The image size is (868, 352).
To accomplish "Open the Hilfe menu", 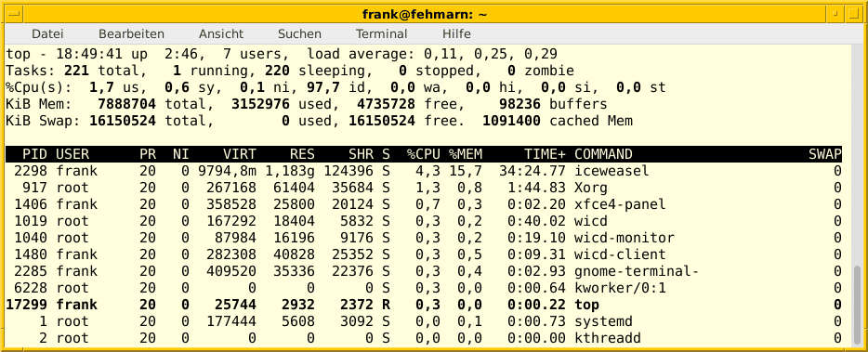I will click(x=456, y=33).
